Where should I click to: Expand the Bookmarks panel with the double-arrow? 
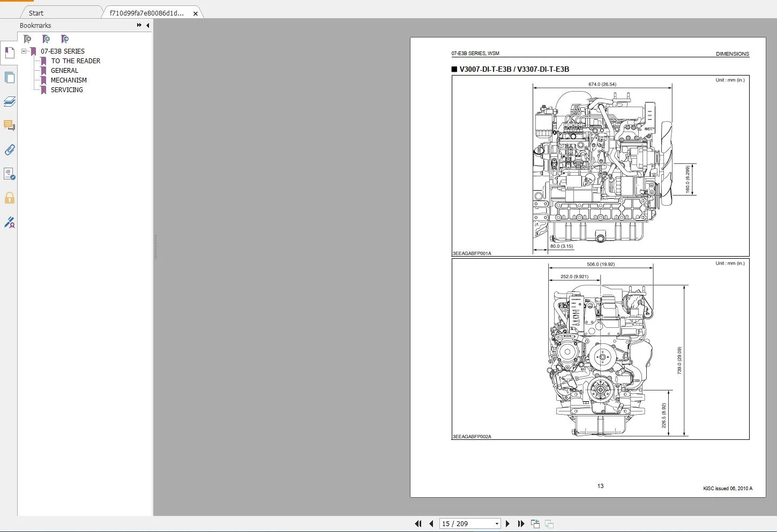pyautogui.click(x=139, y=25)
